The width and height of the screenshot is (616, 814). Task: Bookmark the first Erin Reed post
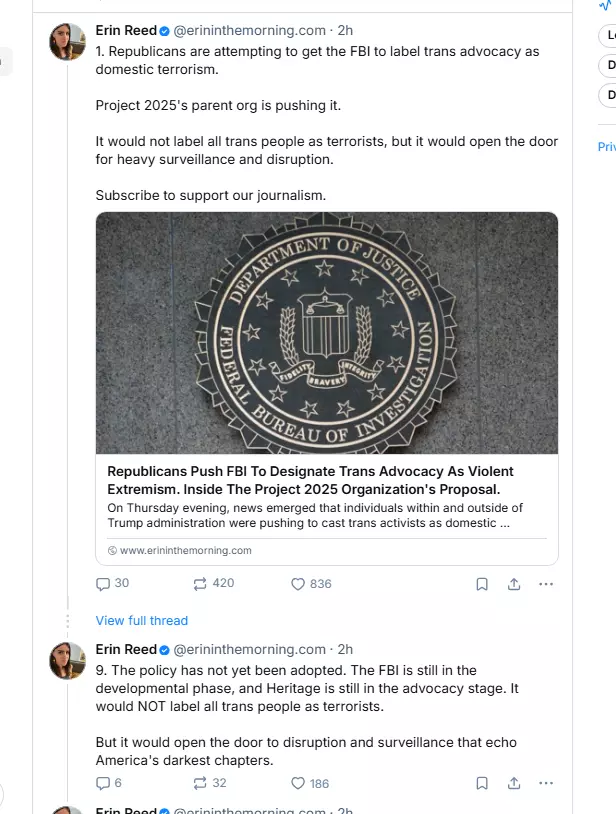click(481, 584)
